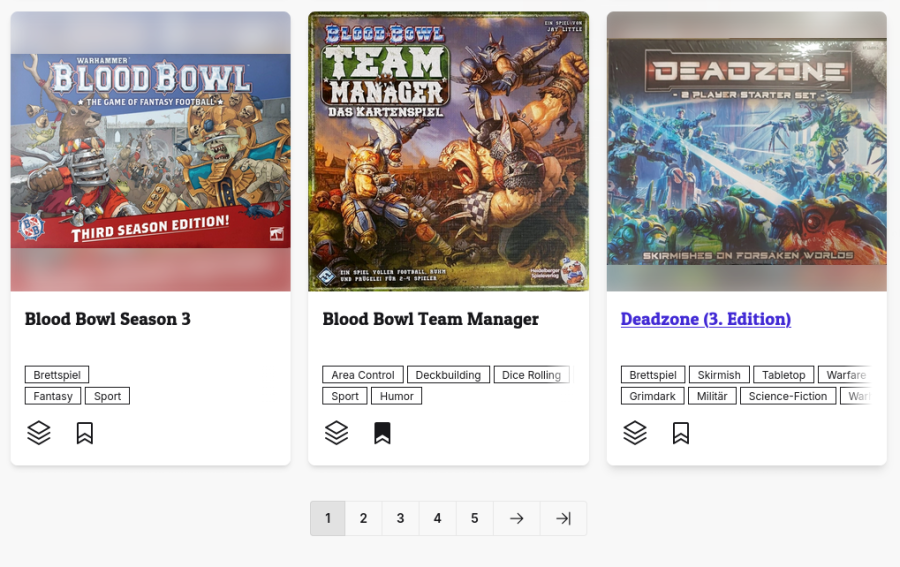Click the Deadzone box cover image
900x567 pixels.
[746, 152]
